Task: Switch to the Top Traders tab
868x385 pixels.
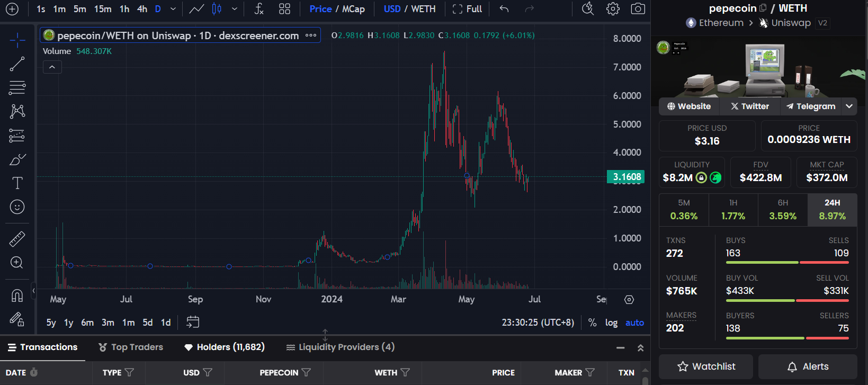Action: tap(131, 347)
